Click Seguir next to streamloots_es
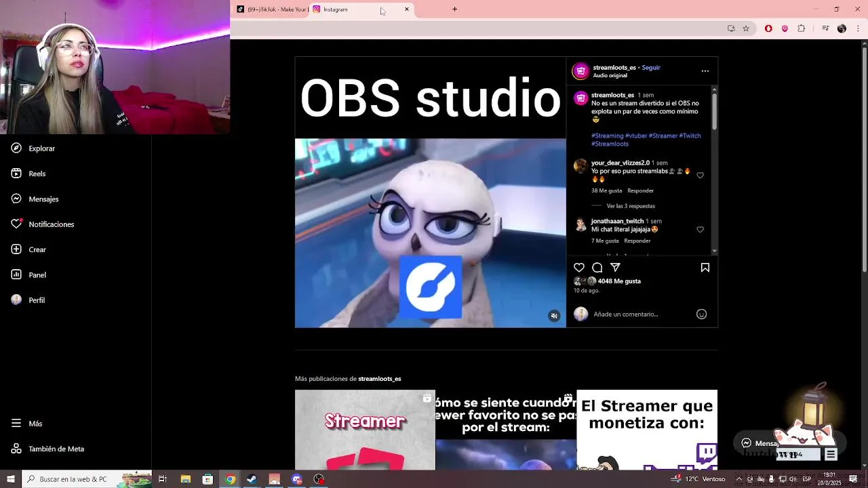868x488 pixels. [x=651, y=68]
